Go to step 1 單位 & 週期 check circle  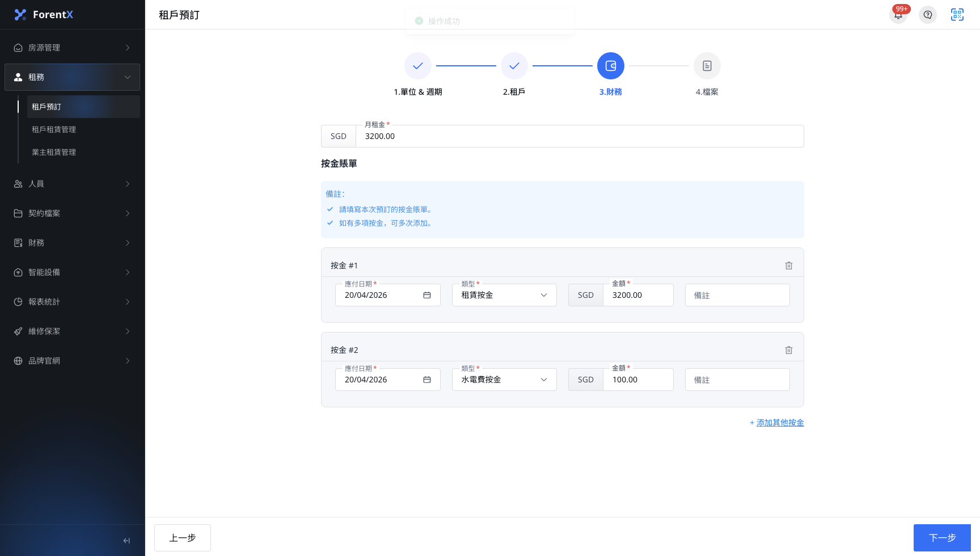point(418,66)
